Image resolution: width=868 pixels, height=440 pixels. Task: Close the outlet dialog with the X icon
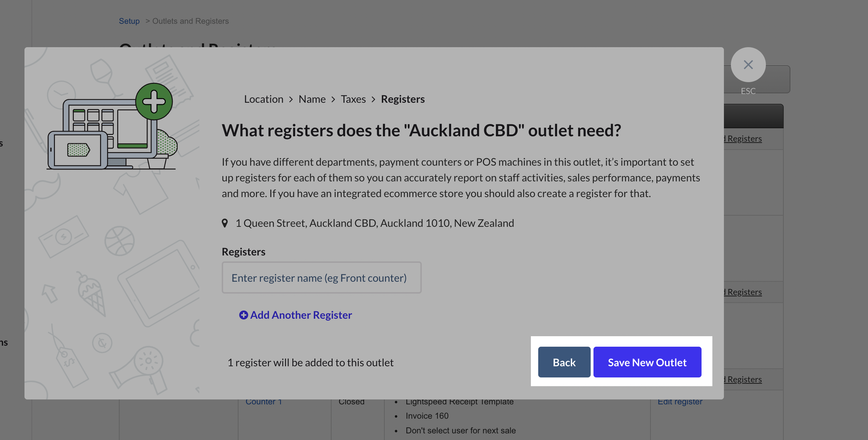click(x=748, y=65)
